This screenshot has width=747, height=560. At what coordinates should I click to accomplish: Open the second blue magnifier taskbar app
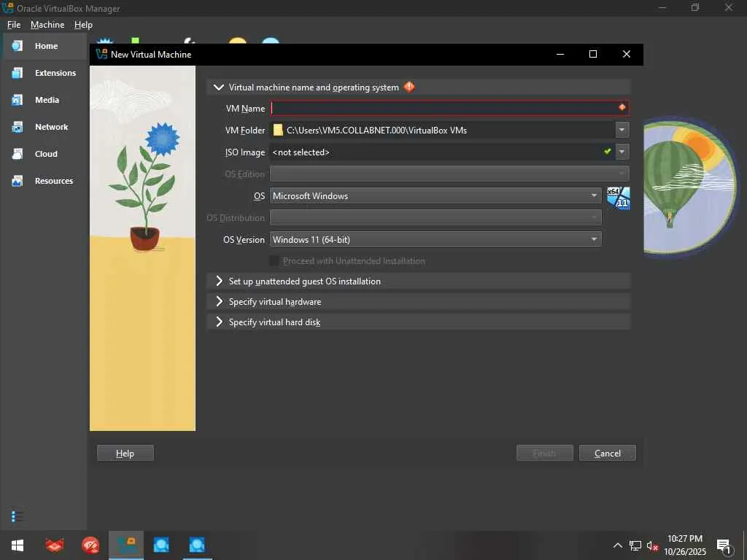pos(197,545)
